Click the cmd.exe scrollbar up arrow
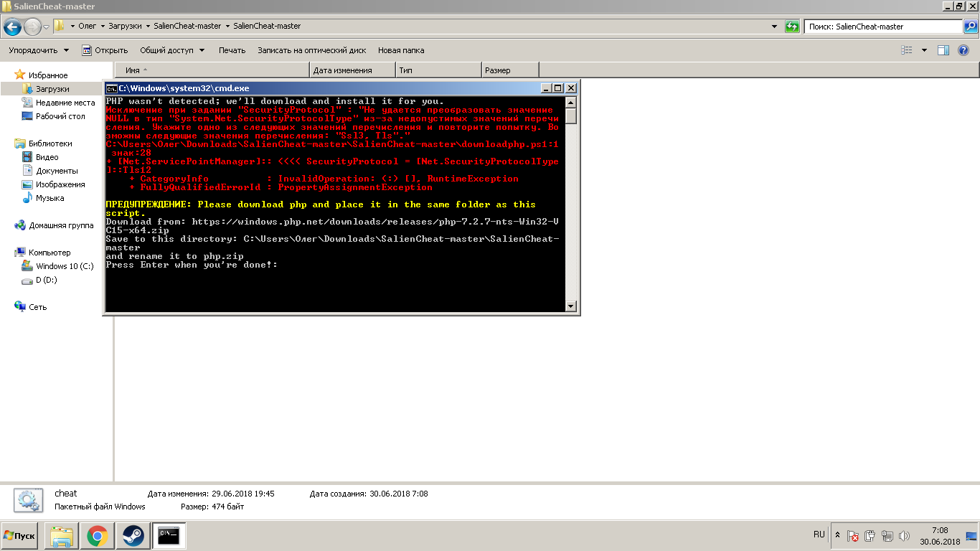The height and width of the screenshot is (551, 980). click(x=571, y=102)
